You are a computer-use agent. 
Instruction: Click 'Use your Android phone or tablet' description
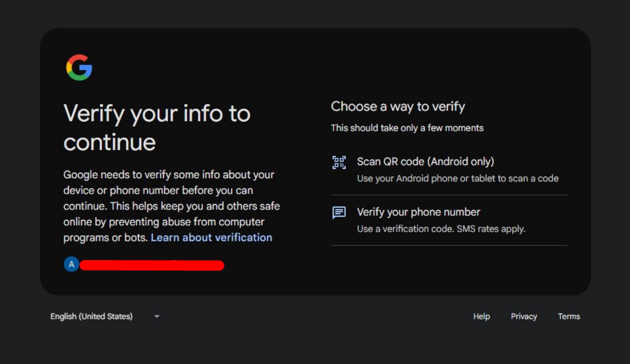click(x=457, y=179)
